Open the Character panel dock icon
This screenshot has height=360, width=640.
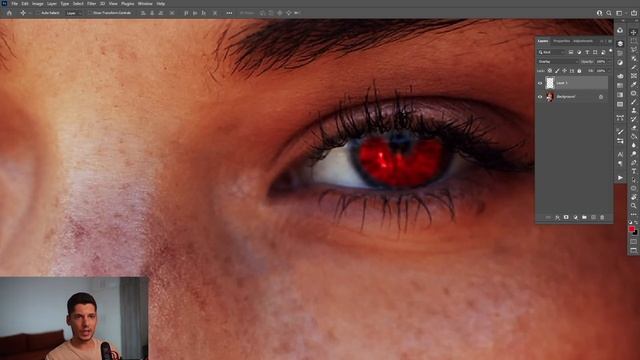[620, 154]
